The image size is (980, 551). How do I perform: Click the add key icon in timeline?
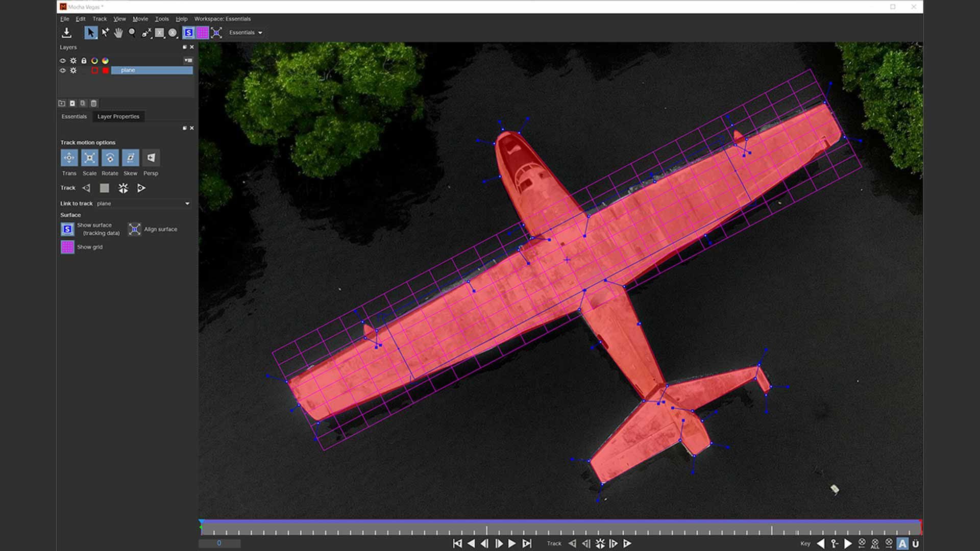coord(835,544)
